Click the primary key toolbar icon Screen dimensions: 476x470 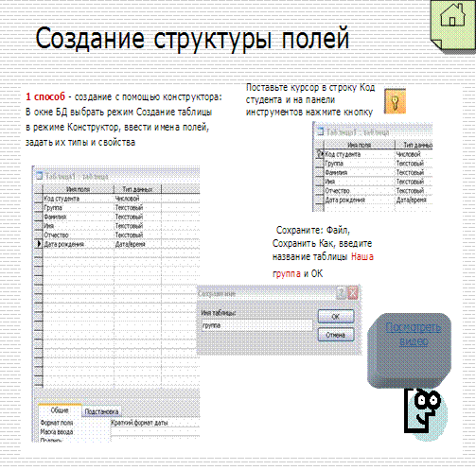(395, 101)
